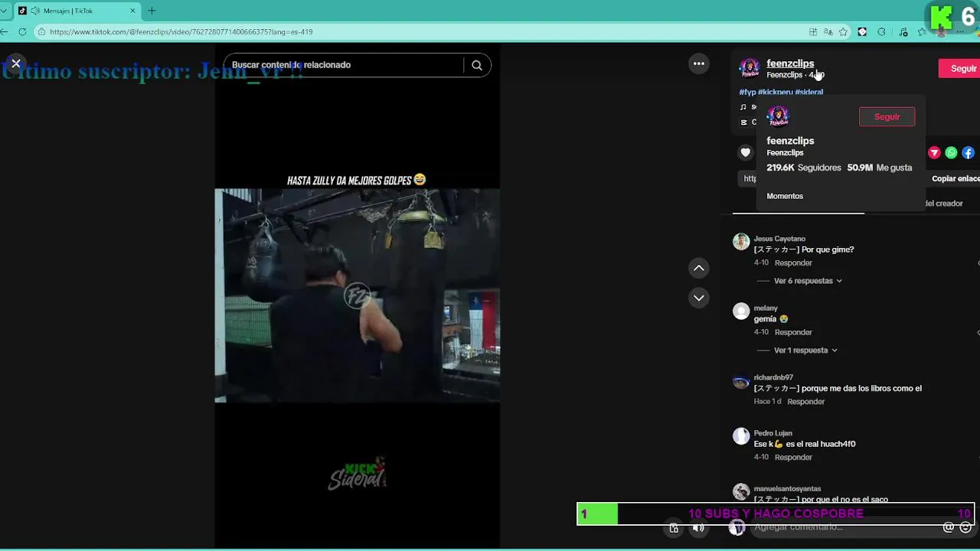The width and height of the screenshot is (980, 551).
Task: Reply to Pedro Lujan's comment
Action: [x=793, y=458]
